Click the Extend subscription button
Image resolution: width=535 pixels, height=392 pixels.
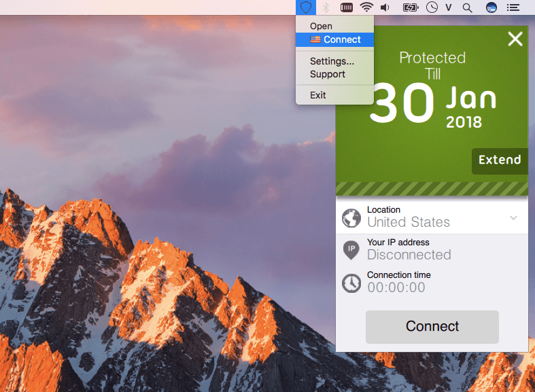tap(500, 161)
